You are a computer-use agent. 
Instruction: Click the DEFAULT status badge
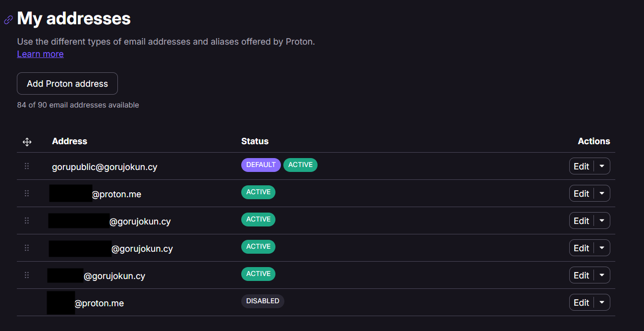tap(261, 165)
